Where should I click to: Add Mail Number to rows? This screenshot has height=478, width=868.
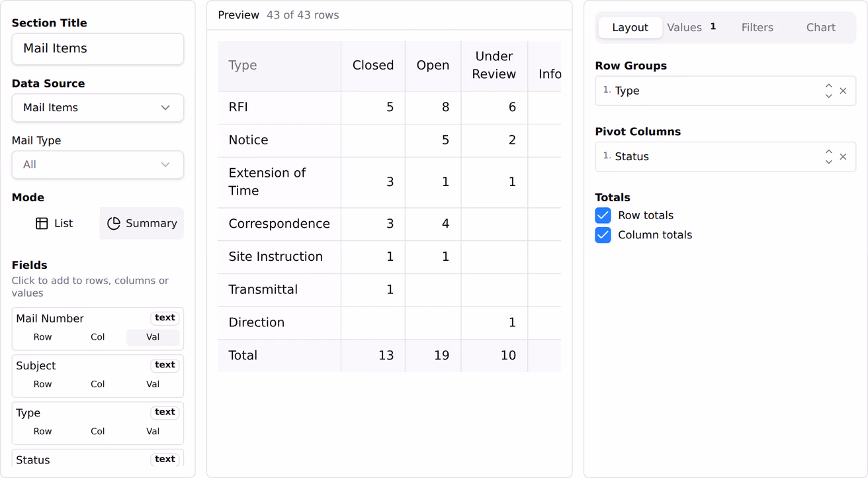(x=42, y=337)
